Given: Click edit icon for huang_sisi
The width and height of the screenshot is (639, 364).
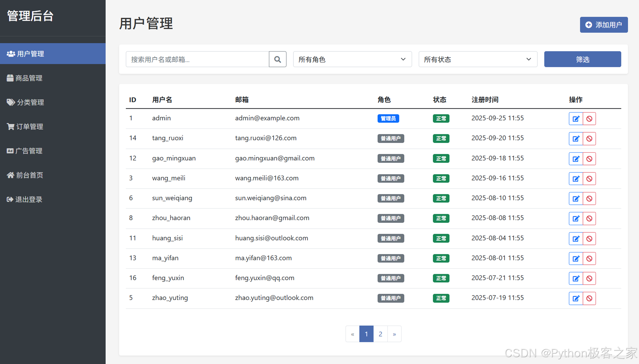Looking at the screenshot, I should click(576, 239).
